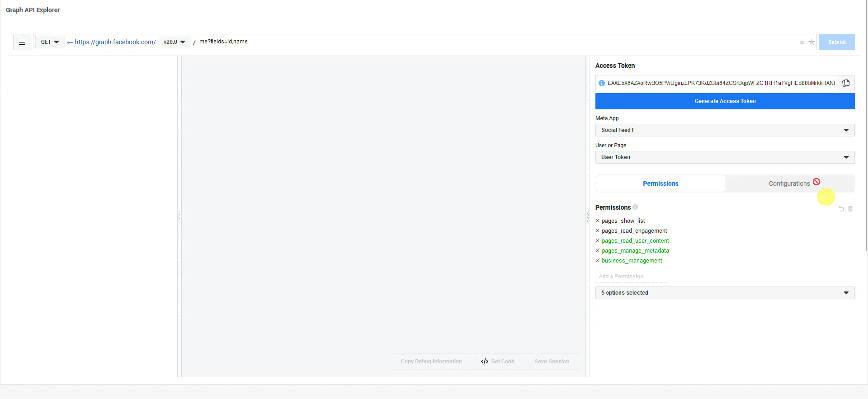Viewport: 868px width, 399px height.
Task: Star the query as favorite
Action: click(811, 42)
